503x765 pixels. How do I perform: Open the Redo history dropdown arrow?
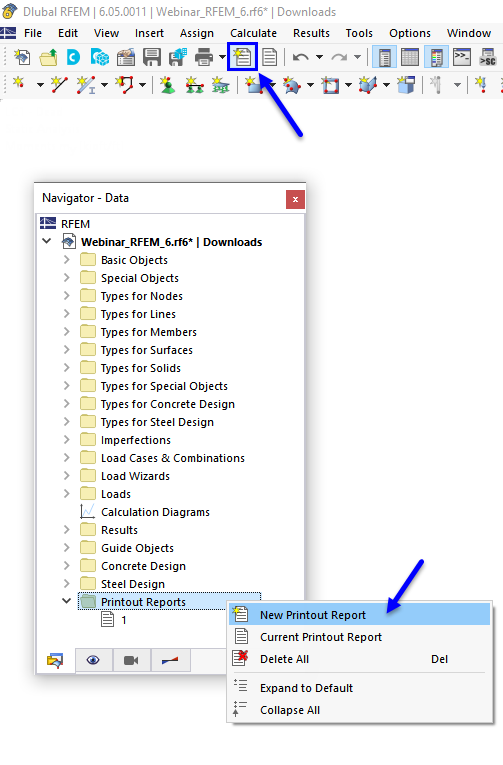pyautogui.click(x=357, y=57)
